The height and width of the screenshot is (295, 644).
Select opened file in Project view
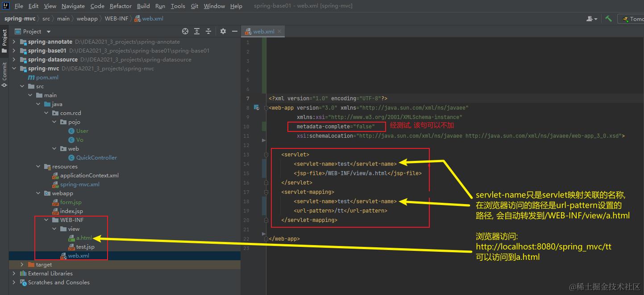pos(185,31)
